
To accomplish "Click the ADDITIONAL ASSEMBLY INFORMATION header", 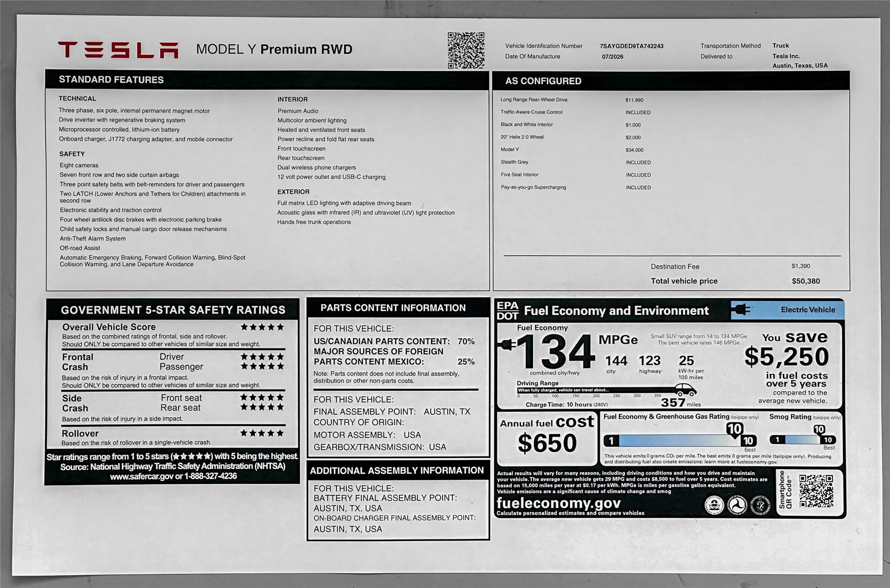I will 397,470.
